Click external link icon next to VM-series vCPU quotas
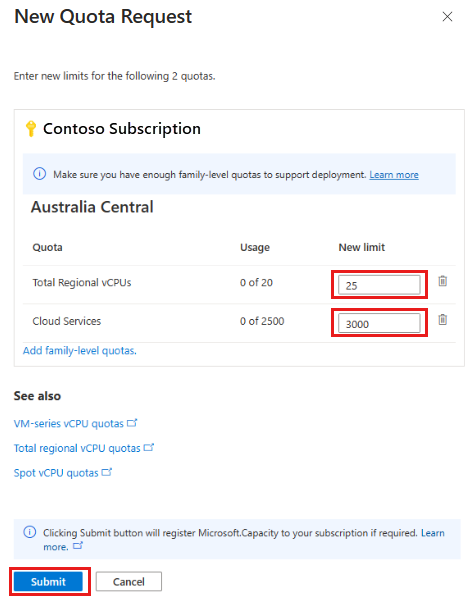The width and height of the screenshot is (473, 602). tap(132, 423)
